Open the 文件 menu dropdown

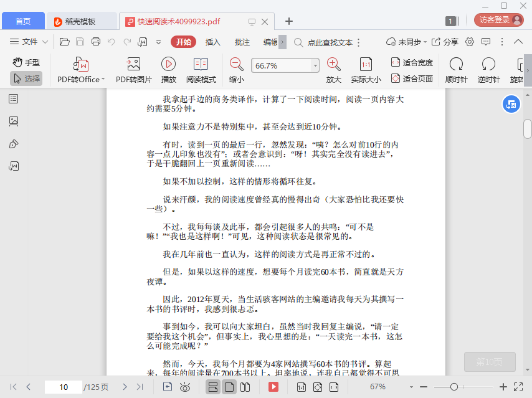tap(30, 42)
